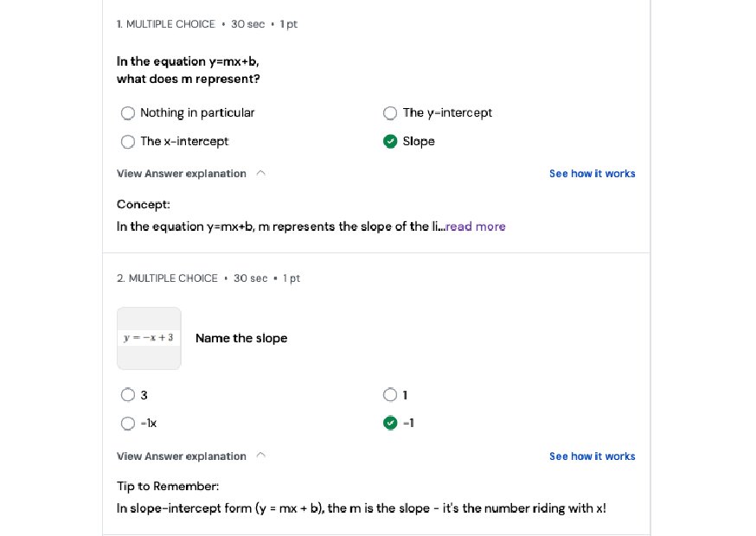Click the 'Name the slope' question text
The height and width of the screenshot is (536, 756).
(x=241, y=338)
